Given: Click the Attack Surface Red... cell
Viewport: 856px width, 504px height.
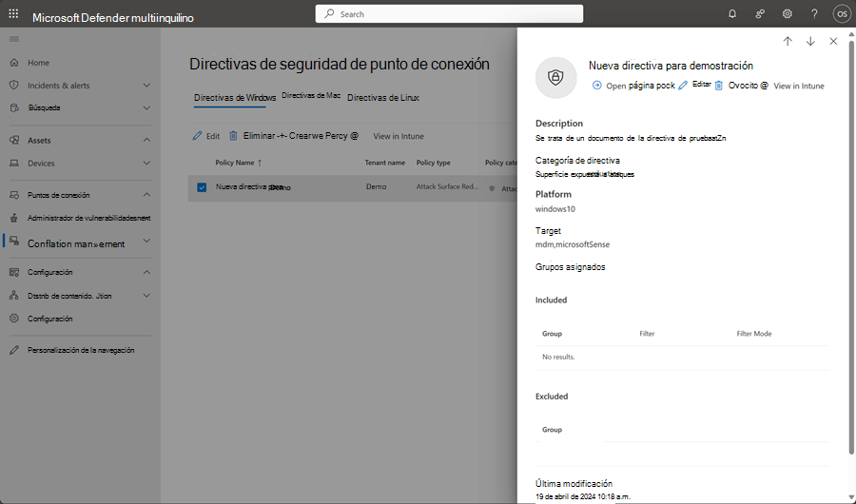Looking at the screenshot, I should [448, 186].
